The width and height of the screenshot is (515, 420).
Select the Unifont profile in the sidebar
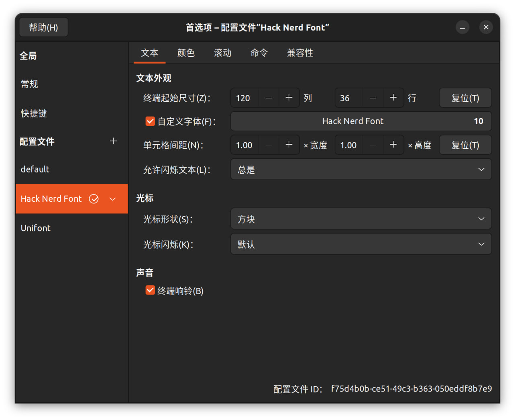(x=36, y=228)
